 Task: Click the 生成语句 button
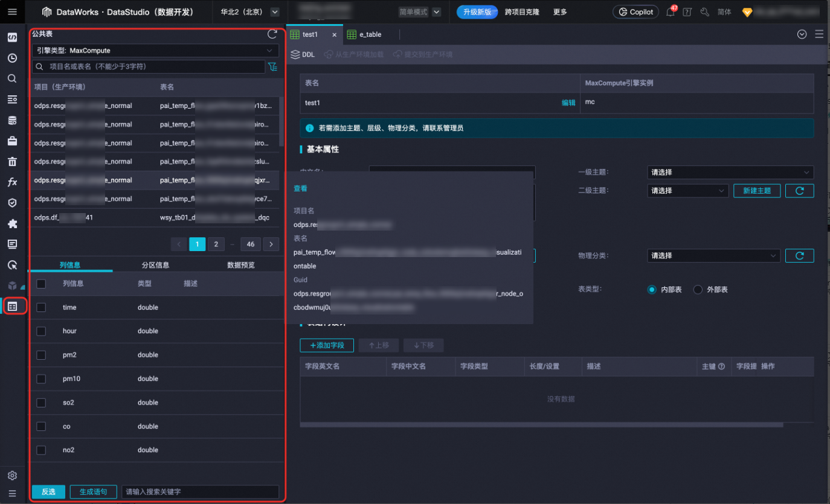[x=93, y=492]
